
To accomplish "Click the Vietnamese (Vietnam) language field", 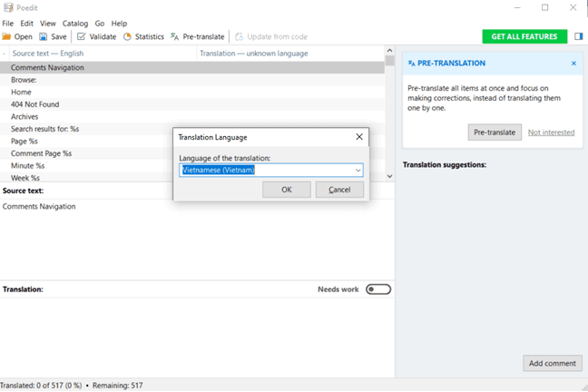I will (x=271, y=171).
